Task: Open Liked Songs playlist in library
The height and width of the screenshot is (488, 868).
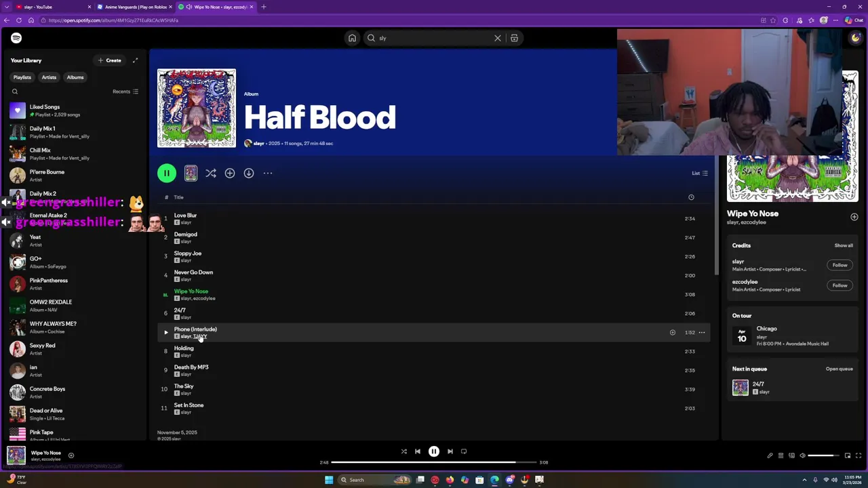Action: point(75,110)
